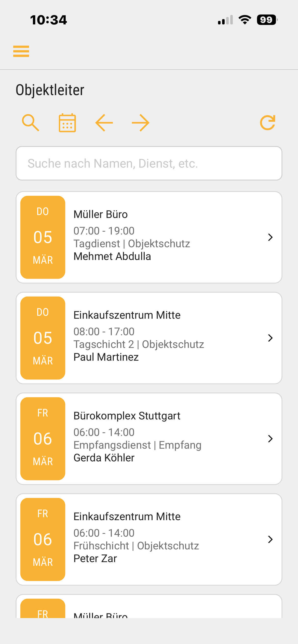
Task: Expand Peter Zar Frühschicht chevron
Action: click(270, 539)
